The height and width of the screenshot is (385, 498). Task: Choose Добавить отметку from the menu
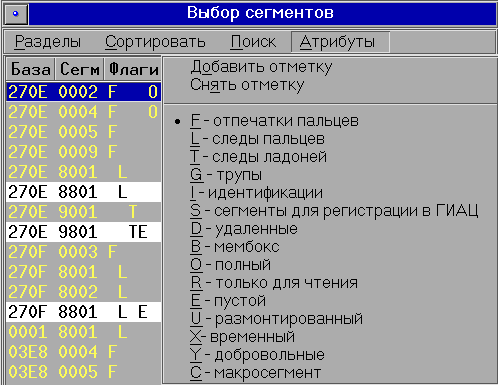click(261, 67)
